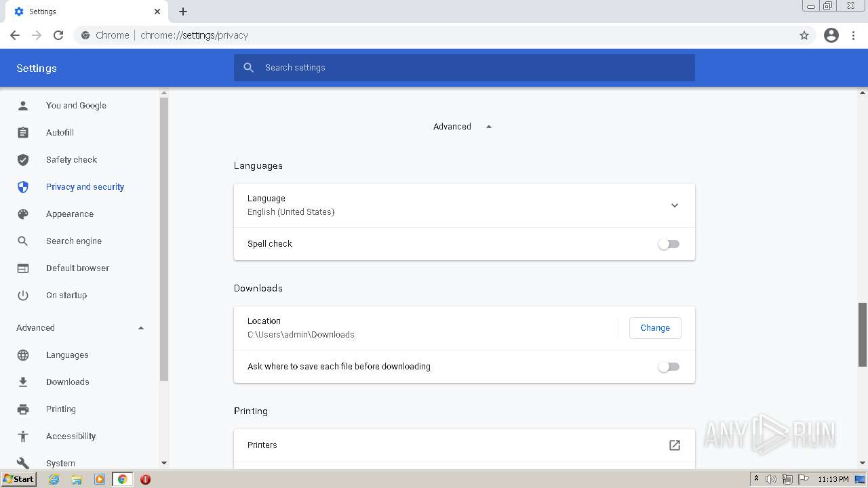Click the Search settings field
Viewport: 868px width, 488px height.
465,68
